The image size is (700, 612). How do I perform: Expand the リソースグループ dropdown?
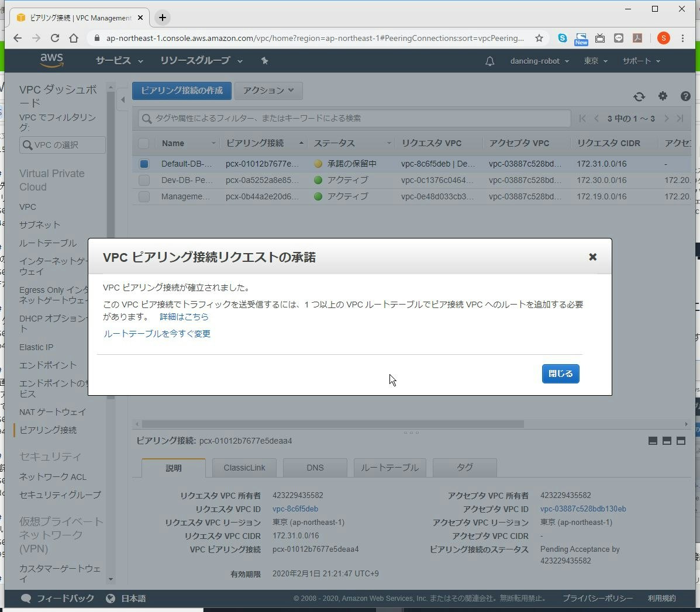point(201,61)
